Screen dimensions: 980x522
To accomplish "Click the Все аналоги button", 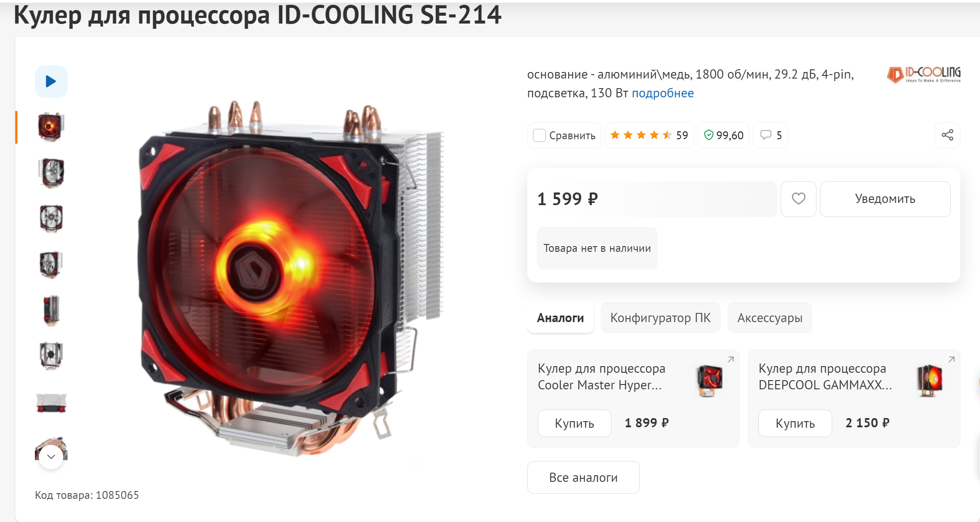I will (583, 477).
